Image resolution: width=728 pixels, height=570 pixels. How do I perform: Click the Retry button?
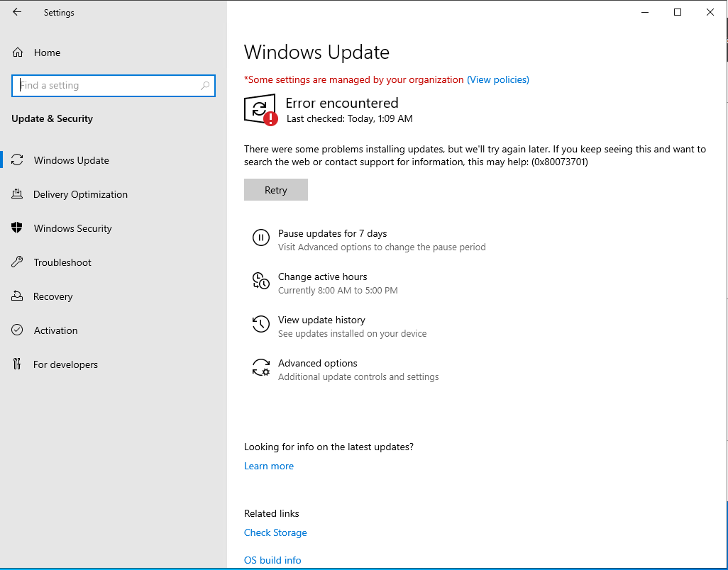pos(276,190)
